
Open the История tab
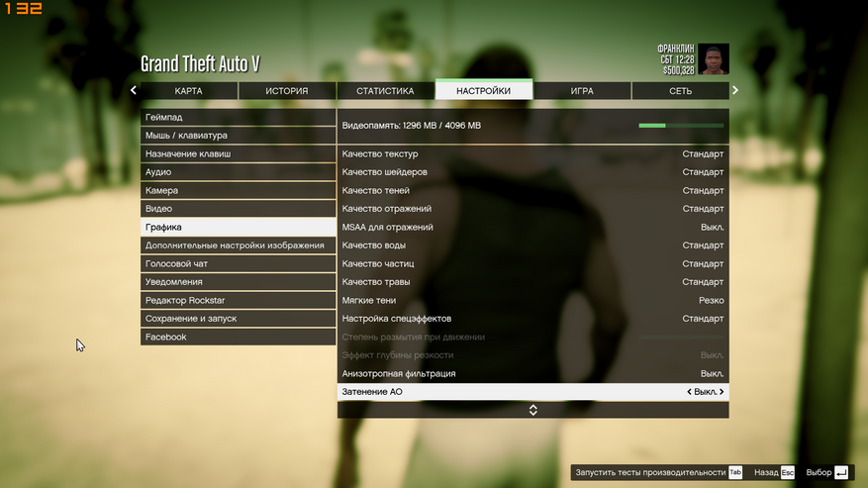click(x=287, y=91)
